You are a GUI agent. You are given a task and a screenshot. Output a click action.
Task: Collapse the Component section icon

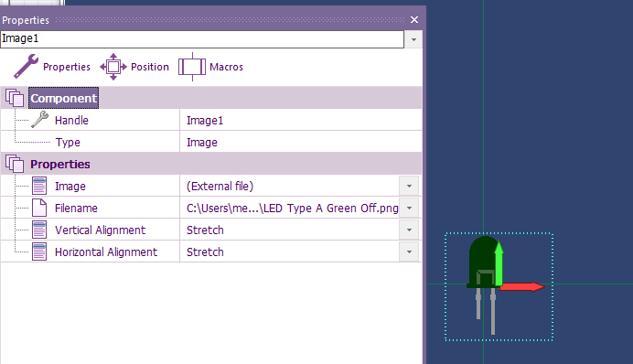[x=15, y=98]
